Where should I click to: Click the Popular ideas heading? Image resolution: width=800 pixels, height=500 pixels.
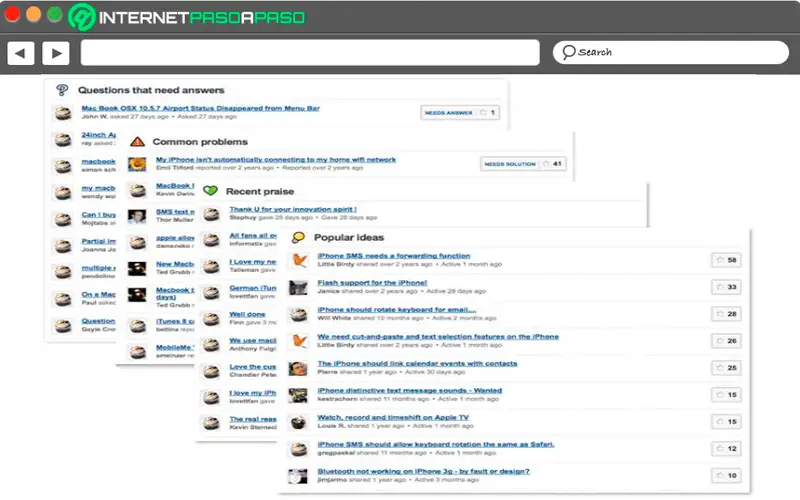pos(349,238)
